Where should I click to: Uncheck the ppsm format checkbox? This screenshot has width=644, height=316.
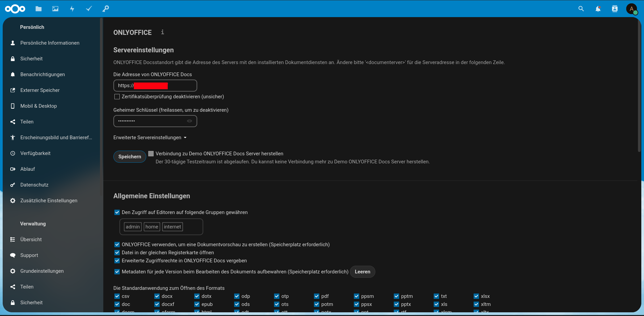click(x=357, y=296)
